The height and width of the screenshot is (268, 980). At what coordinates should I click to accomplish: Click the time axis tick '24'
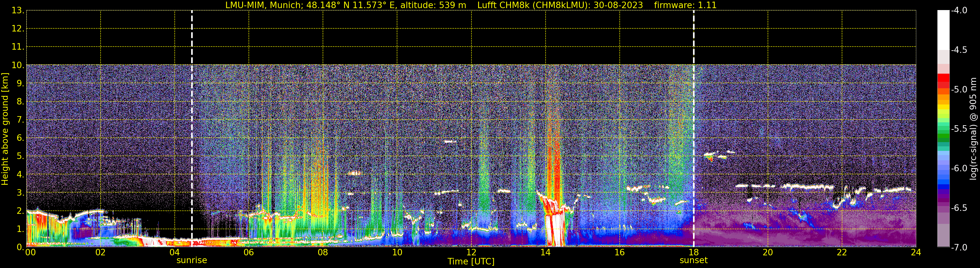[x=916, y=252]
